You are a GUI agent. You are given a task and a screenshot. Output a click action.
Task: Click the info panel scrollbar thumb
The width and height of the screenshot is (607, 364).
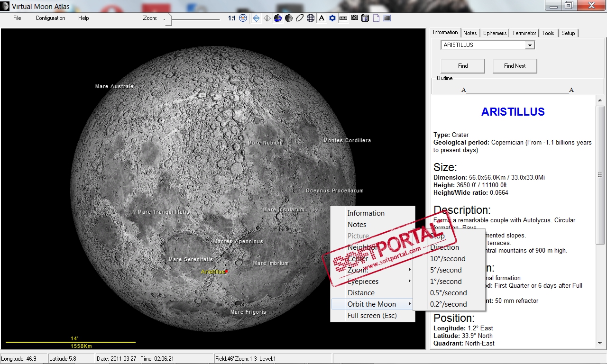point(600,175)
